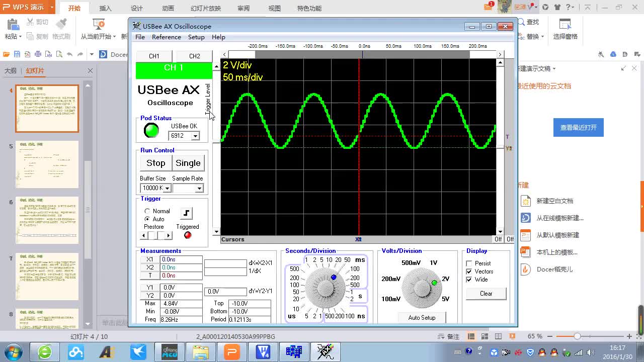This screenshot has height=362, width=644.
Task: Click the WPS undo arrow icon
Action: (69, 54)
